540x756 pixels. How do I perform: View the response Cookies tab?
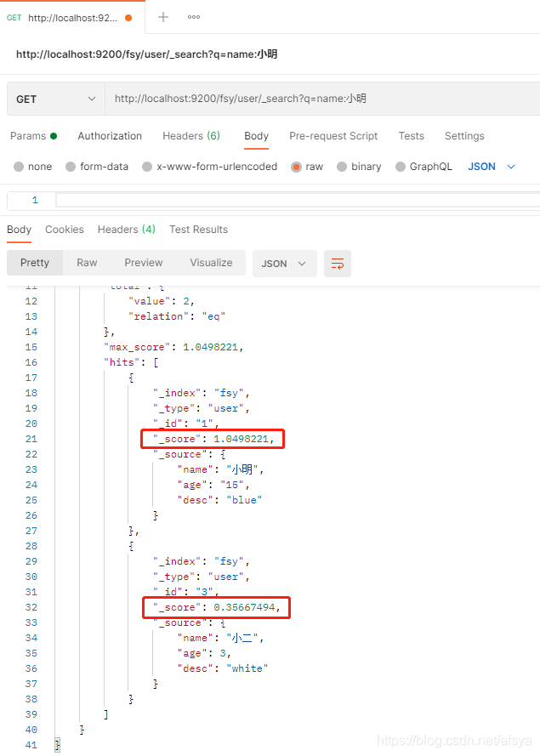click(65, 230)
